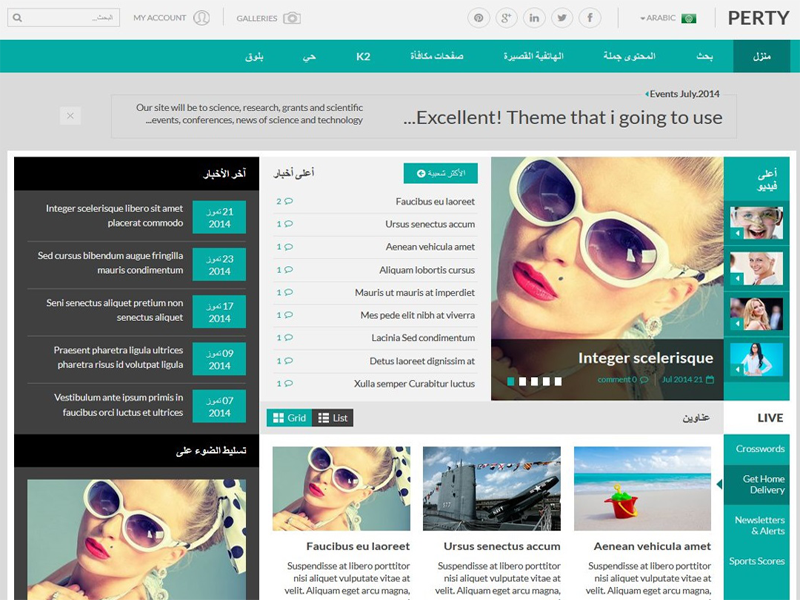Toggle the green Arabic flag language option
The height and width of the screenshot is (600, 800).
[x=688, y=17]
